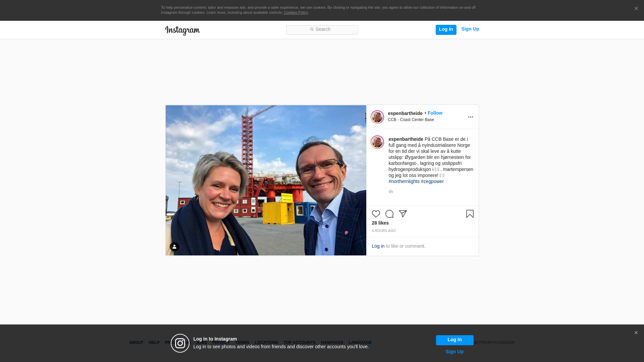Click the share paper plane icon
The height and width of the screenshot is (362, 644).
tap(402, 214)
